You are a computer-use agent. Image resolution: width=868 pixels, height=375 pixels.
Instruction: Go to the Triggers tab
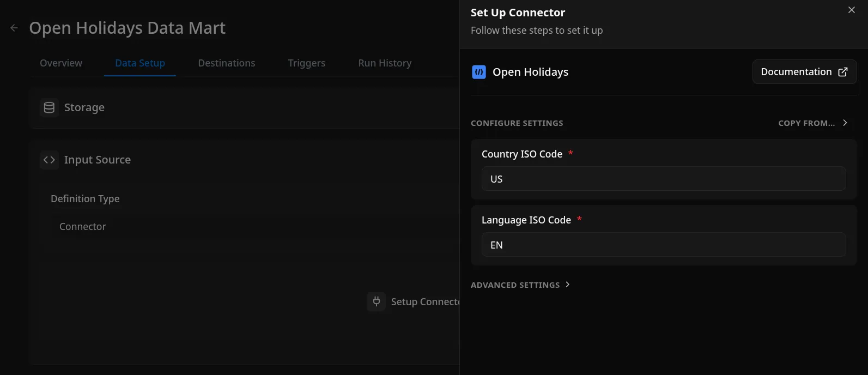click(307, 63)
